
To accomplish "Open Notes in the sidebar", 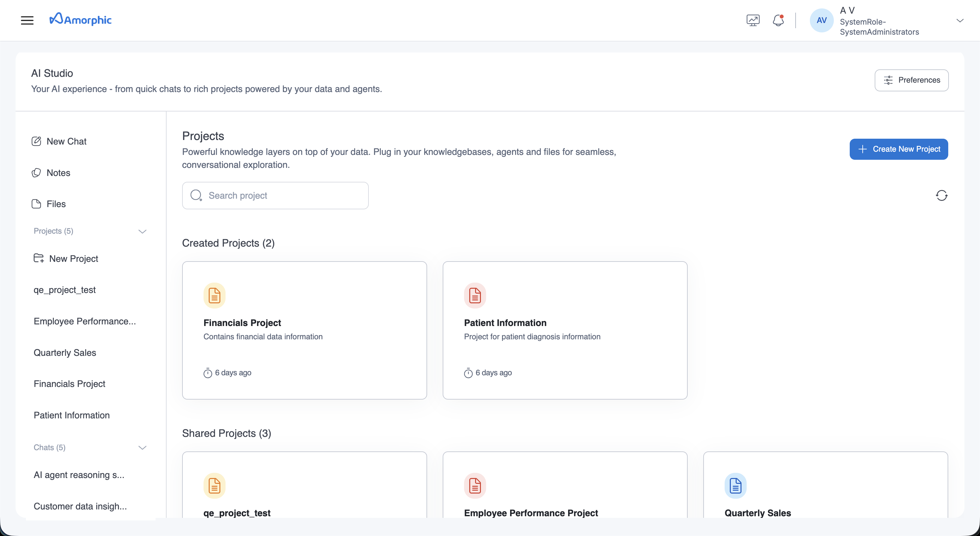I will pyautogui.click(x=58, y=173).
